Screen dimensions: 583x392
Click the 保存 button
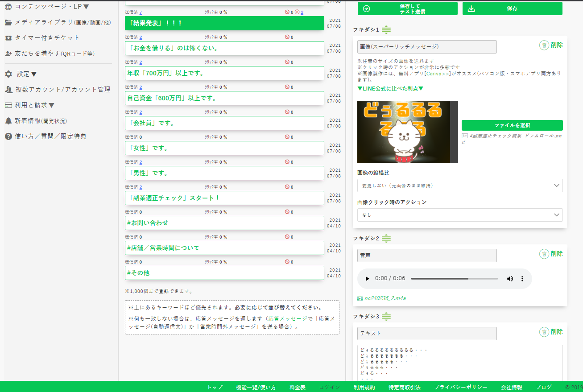[513, 8]
